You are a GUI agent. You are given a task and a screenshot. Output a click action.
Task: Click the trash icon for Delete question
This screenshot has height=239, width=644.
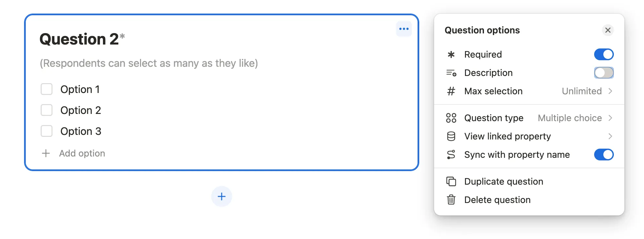[x=451, y=200]
